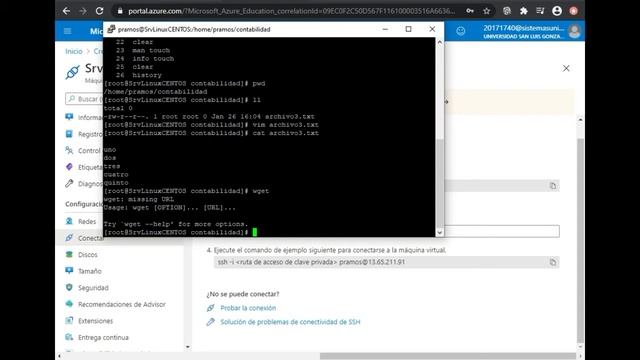
Task: Click the Discos disk icon
Action: [69, 254]
